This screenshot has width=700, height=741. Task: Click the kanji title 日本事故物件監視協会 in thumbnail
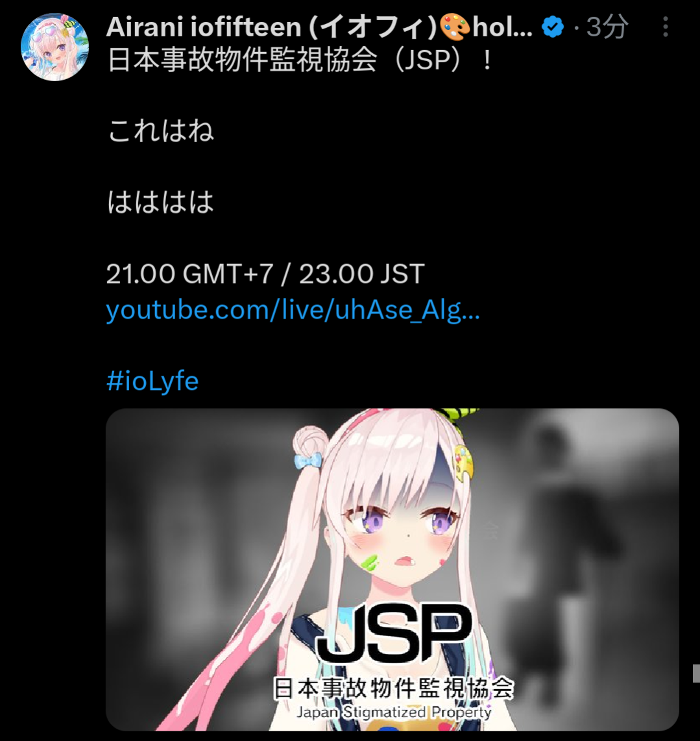(393, 688)
